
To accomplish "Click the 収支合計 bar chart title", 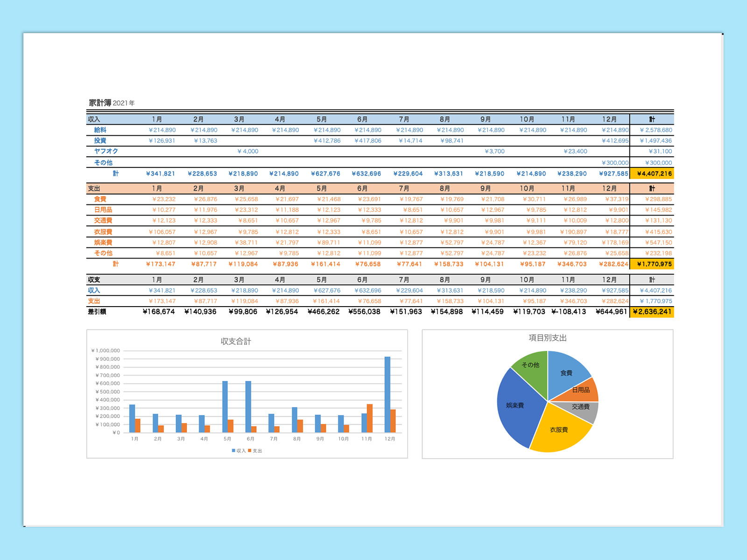I will [236, 341].
